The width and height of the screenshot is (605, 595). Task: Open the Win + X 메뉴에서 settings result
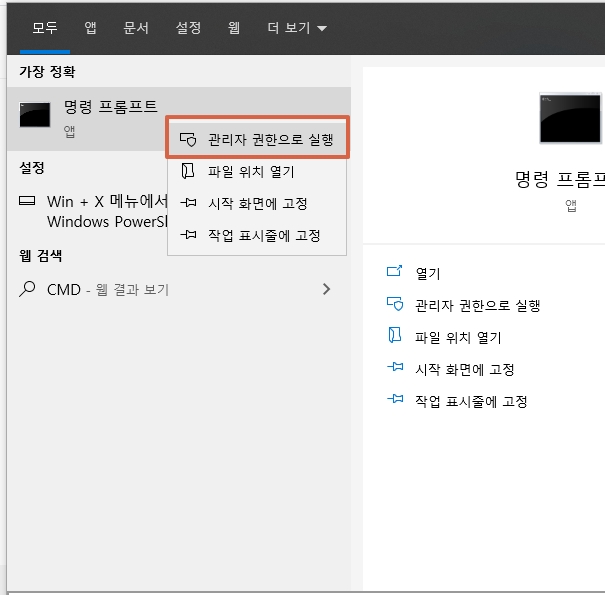[x=93, y=211]
